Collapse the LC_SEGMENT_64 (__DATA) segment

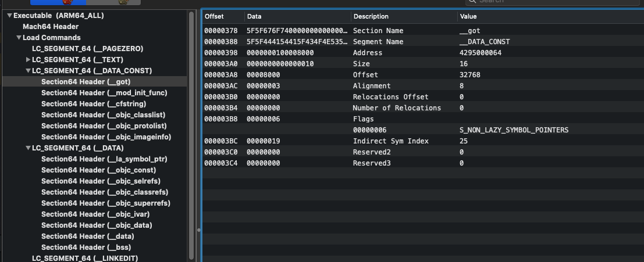point(28,148)
